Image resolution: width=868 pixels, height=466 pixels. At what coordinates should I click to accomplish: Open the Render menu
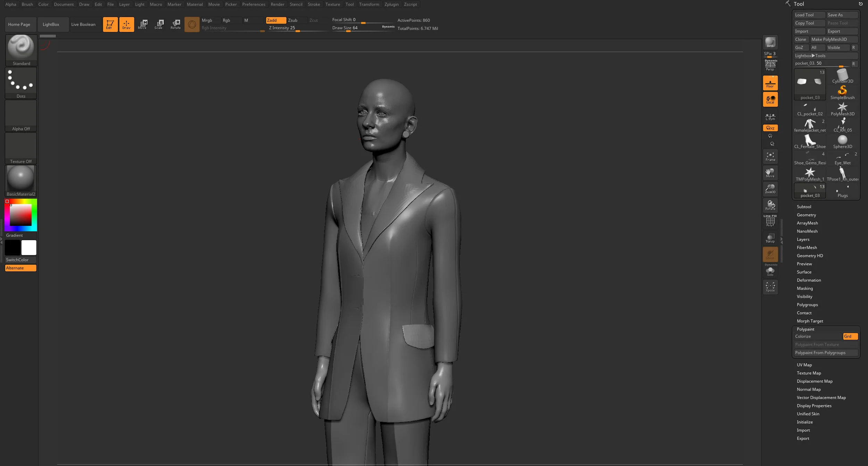277,4
